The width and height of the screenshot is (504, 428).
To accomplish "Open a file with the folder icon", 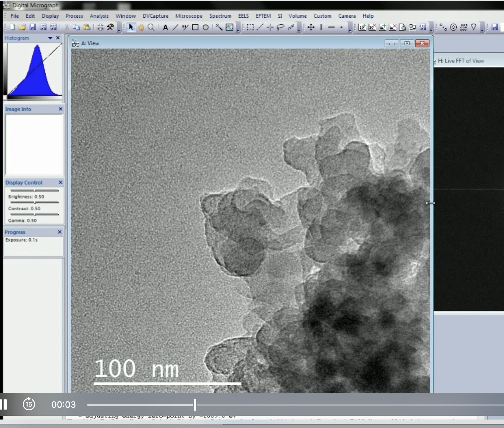I will 22,27.
